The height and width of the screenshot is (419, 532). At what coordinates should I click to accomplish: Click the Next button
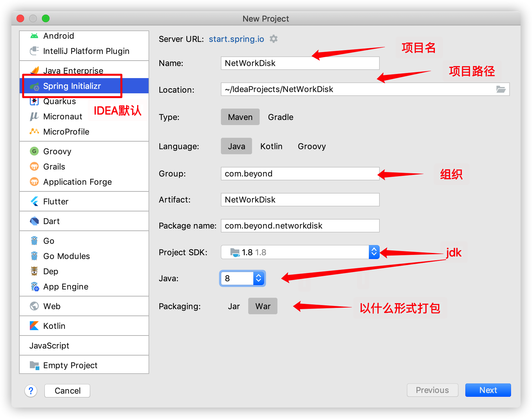coord(488,390)
